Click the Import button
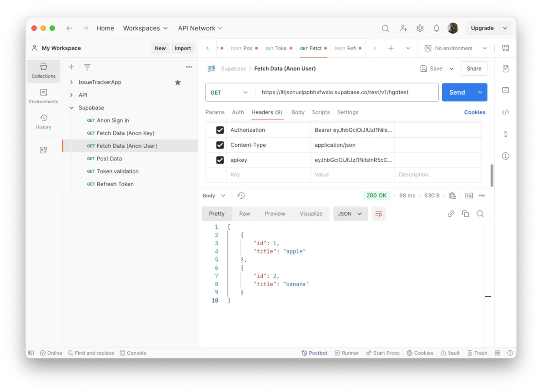The width and height of the screenshot is (542, 392). click(x=183, y=48)
